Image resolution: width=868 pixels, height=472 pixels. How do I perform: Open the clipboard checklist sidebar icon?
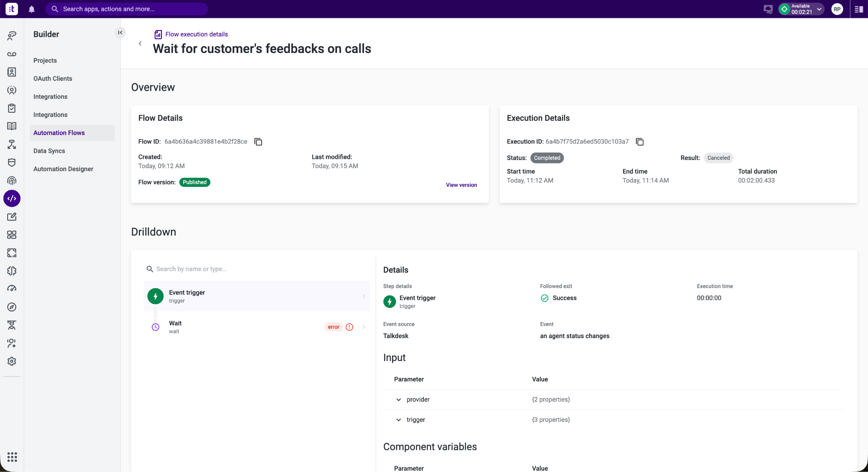12,108
